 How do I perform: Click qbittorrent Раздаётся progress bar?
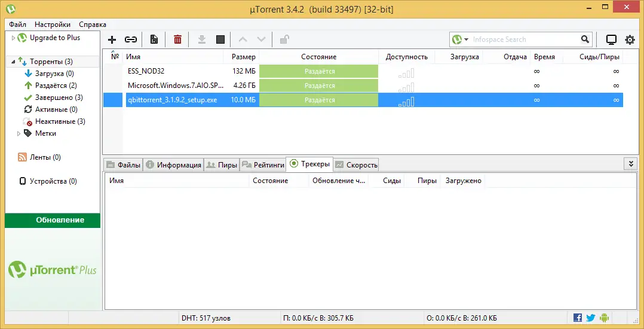(319, 100)
